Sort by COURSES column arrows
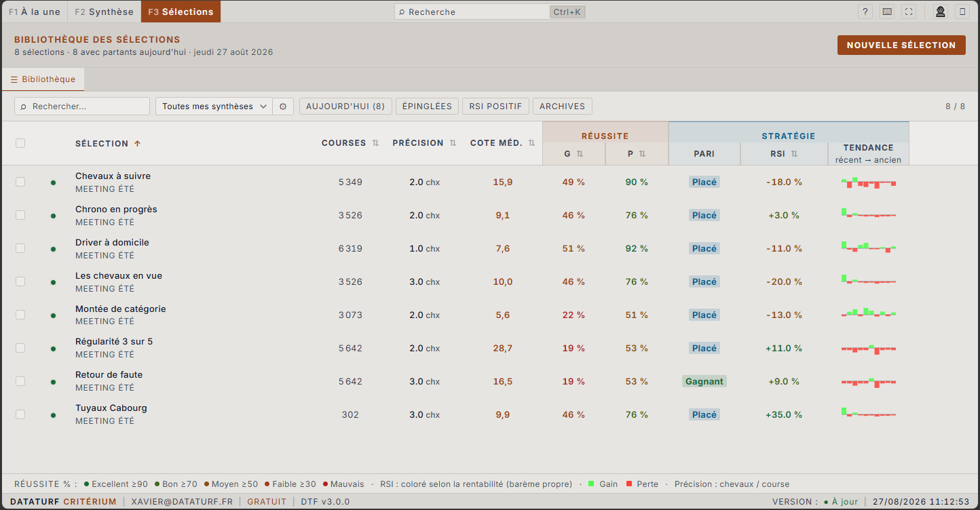The height and width of the screenshot is (510, 980). pos(375,143)
